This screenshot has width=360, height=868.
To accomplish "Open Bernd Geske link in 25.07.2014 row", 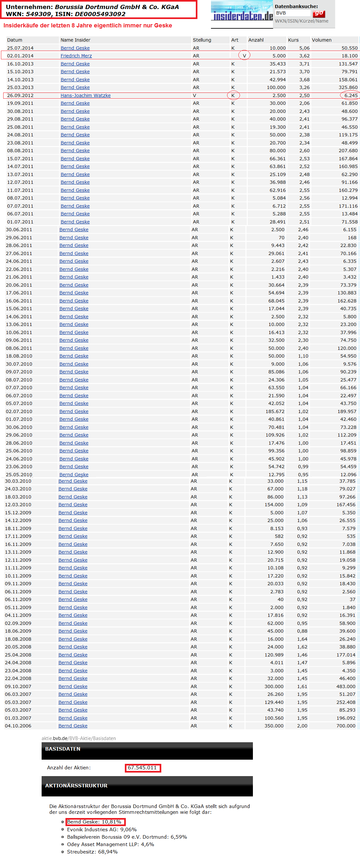I will tap(75, 48).
